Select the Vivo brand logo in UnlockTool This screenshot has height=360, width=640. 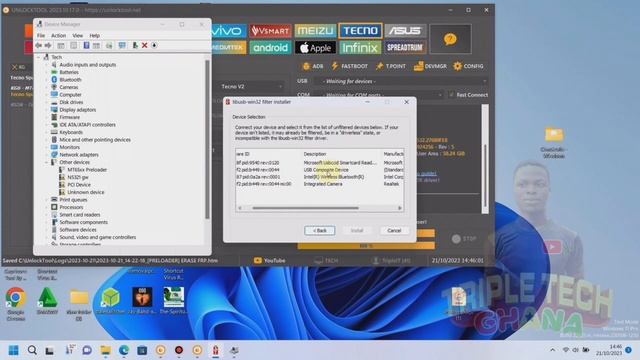click(229, 31)
